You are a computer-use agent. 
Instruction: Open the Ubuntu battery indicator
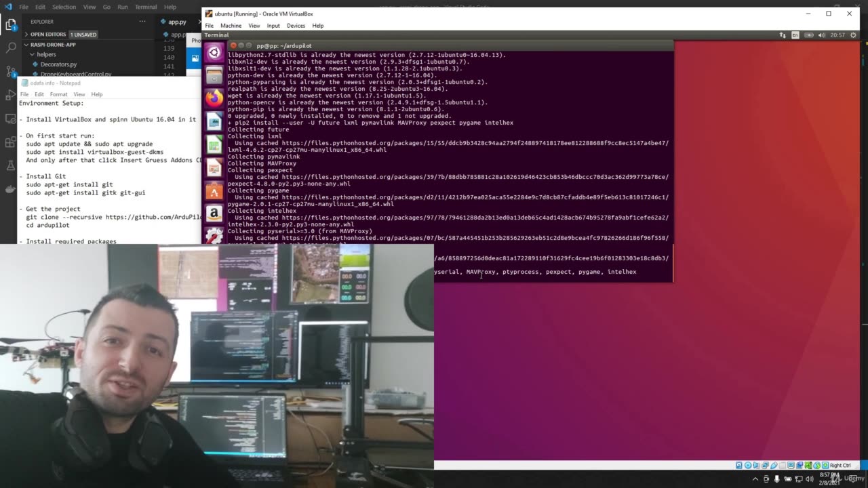808,35
